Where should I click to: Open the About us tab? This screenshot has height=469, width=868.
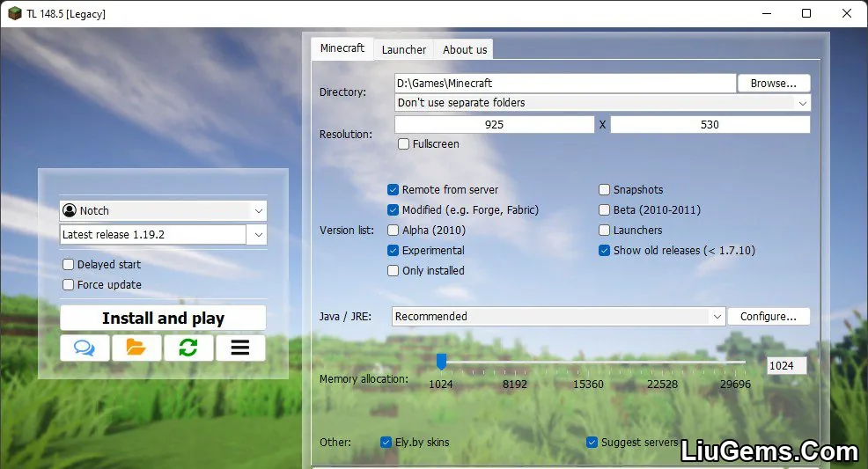click(x=465, y=50)
